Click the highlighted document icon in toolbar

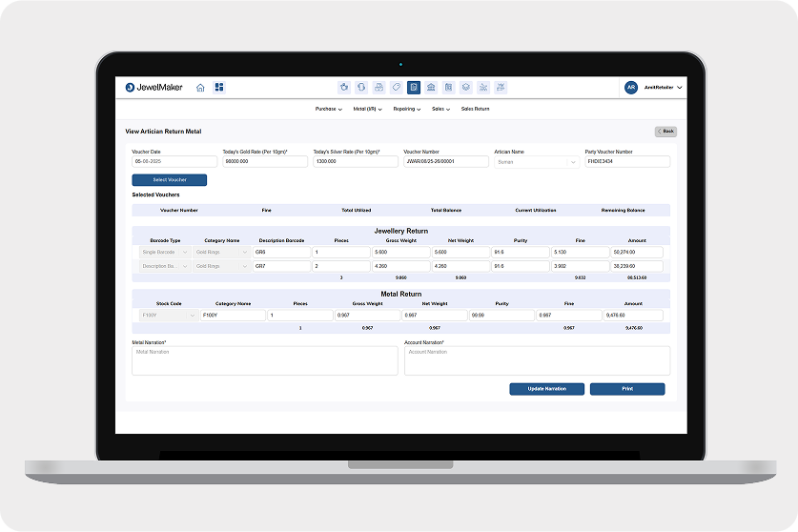[x=414, y=88]
